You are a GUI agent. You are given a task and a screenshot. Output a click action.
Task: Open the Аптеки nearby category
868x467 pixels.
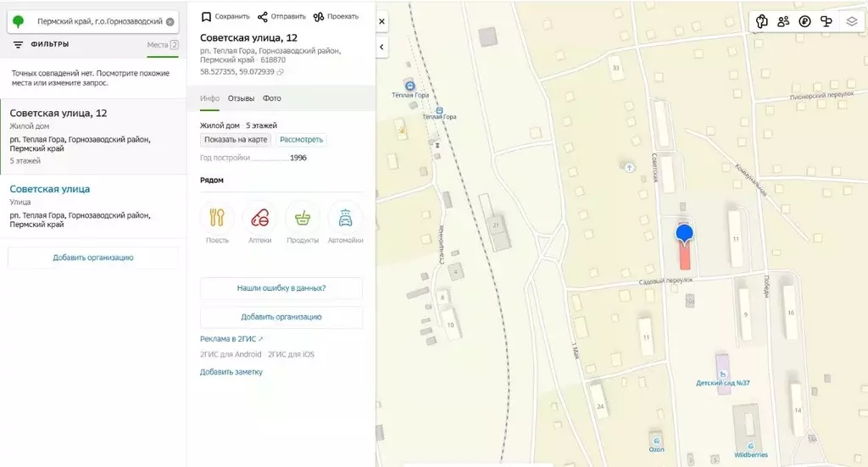point(260,218)
